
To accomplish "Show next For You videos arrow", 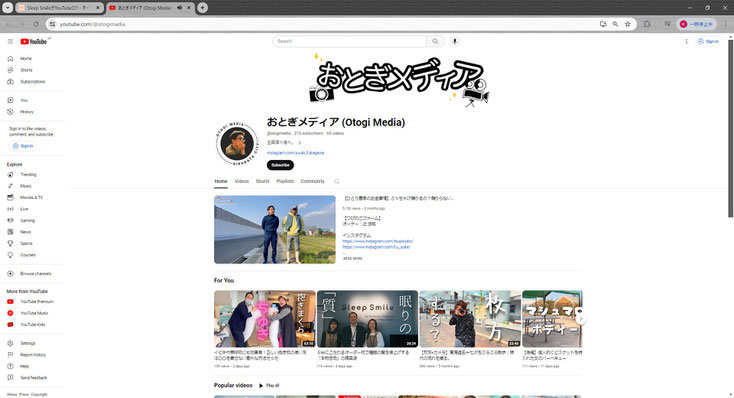I will click(x=580, y=319).
